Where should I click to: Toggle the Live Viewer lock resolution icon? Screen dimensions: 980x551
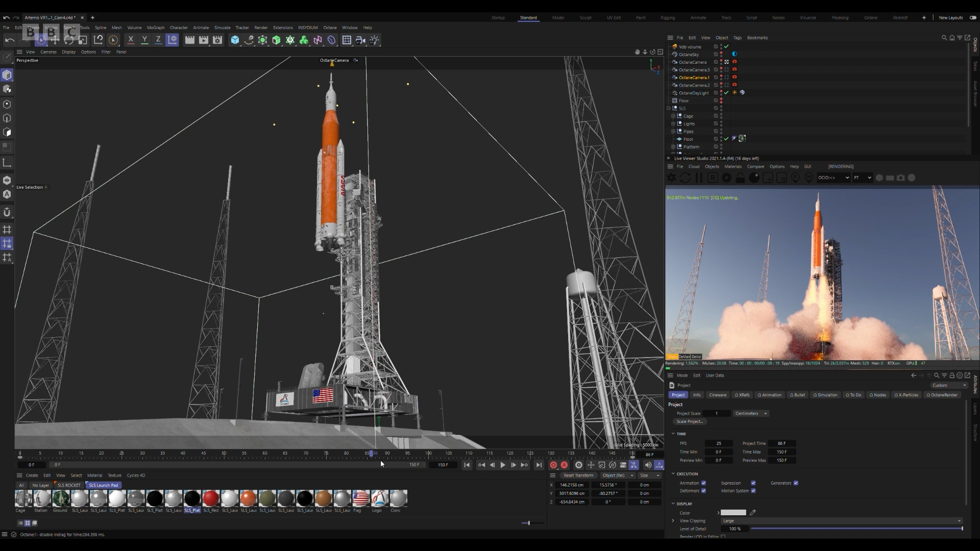point(740,178)
